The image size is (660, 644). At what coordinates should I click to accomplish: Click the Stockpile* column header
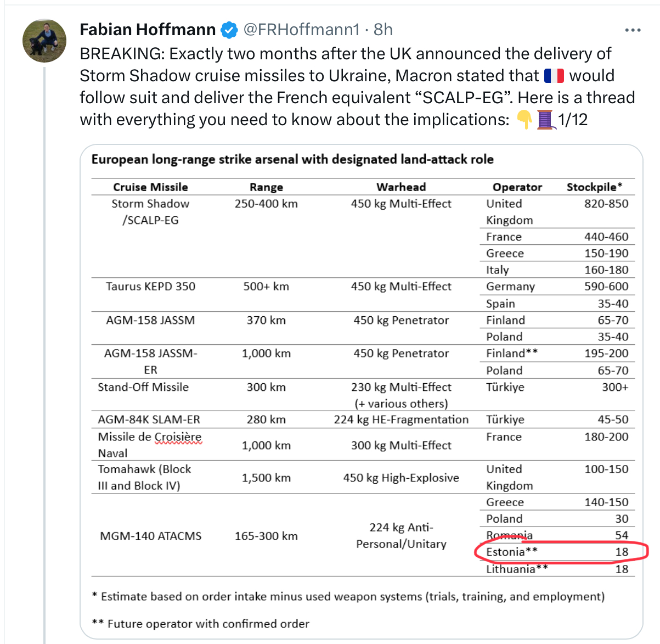[594, 187]
